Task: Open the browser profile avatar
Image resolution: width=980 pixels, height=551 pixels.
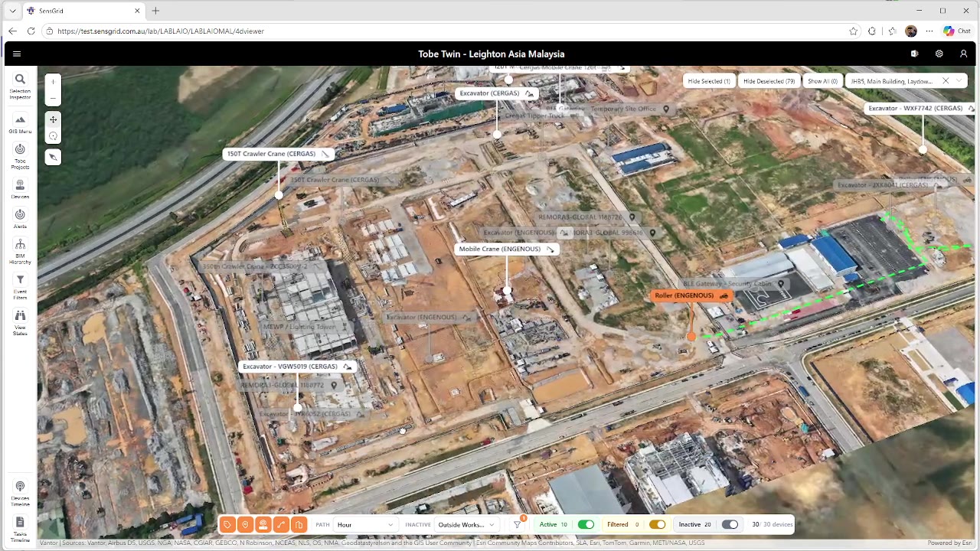Action: pyautogui.click(x=910, y=31)
